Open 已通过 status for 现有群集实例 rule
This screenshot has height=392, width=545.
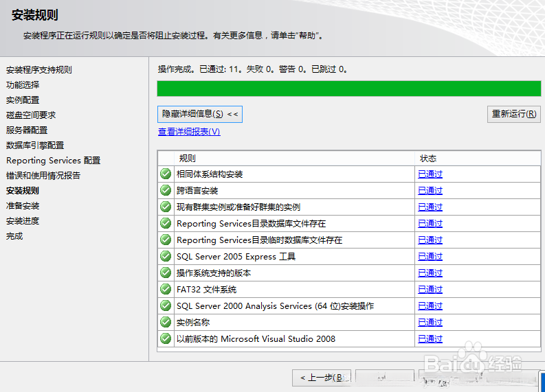pos(430,207)
